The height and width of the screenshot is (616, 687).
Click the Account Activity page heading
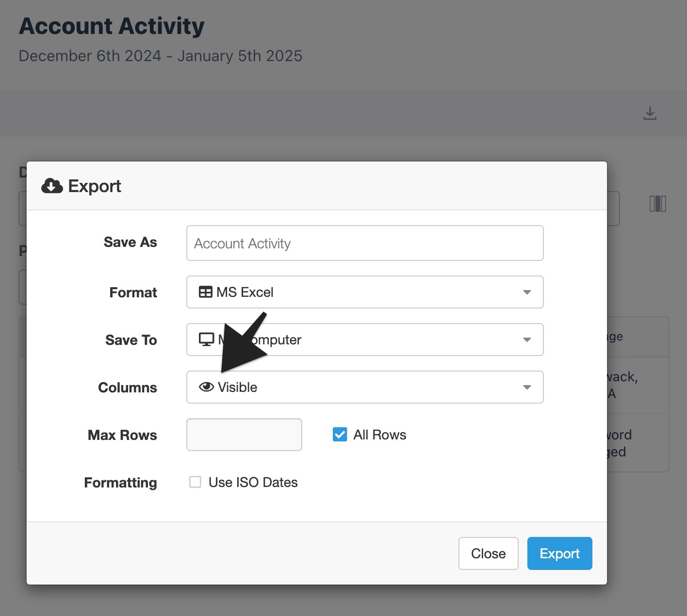(112, 26)
